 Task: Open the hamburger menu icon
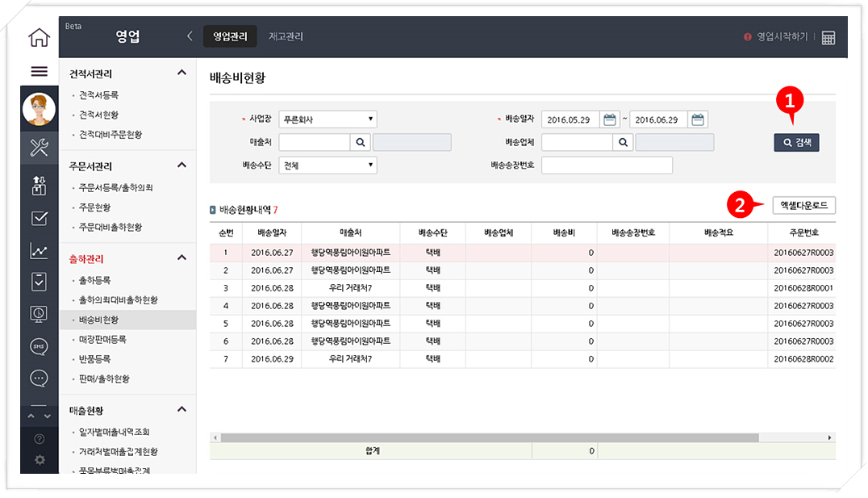click(x=39, y=71)
